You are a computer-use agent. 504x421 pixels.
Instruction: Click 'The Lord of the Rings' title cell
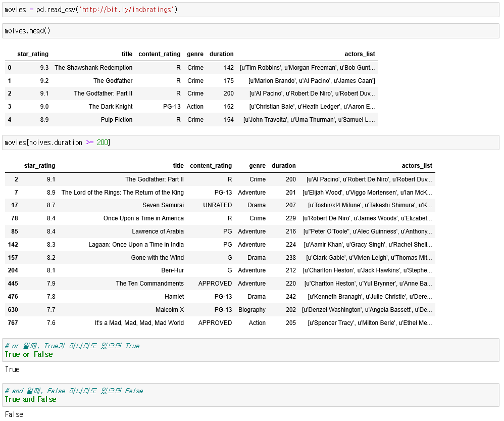click(x=122, y=193)
